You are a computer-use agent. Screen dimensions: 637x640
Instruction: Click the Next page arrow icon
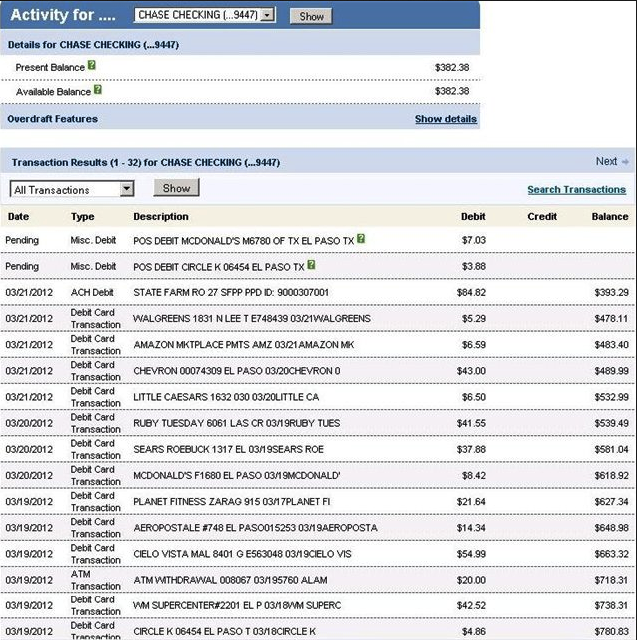click(x=625, y=162)
